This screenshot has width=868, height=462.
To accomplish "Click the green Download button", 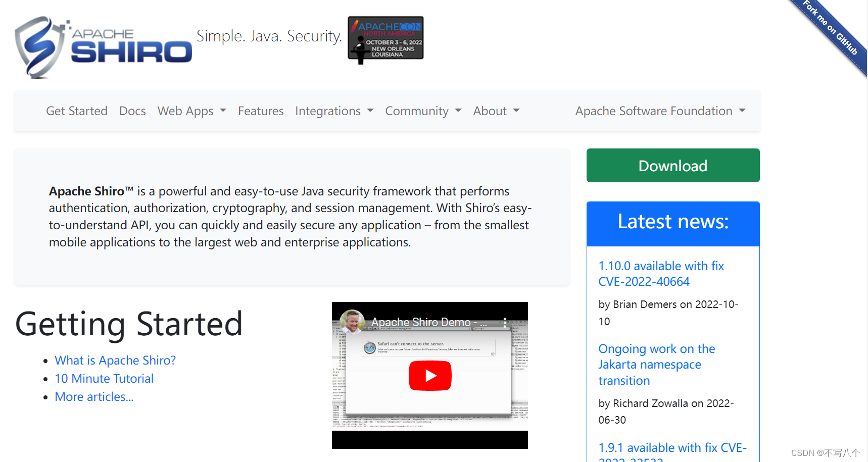I will [673, 166].
